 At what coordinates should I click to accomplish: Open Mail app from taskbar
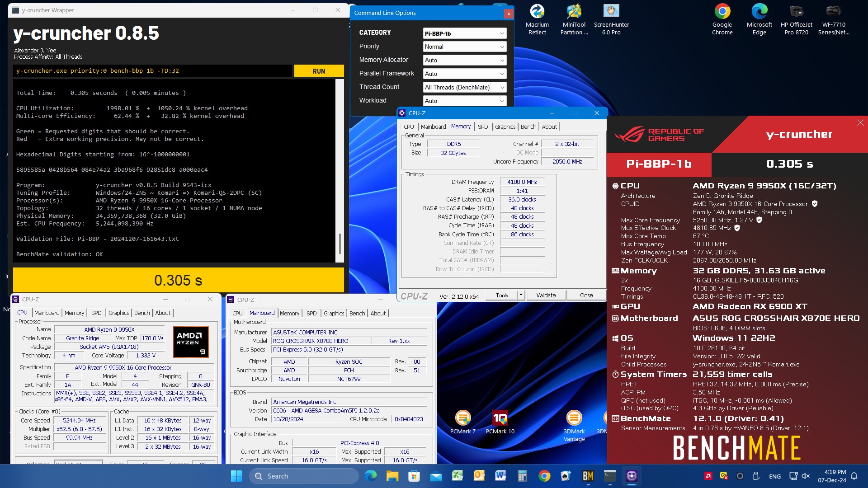coord(436,476)
